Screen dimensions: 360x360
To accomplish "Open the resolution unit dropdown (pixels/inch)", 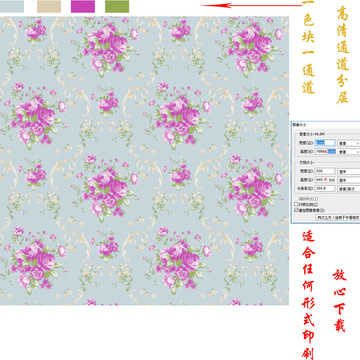I will pyautogui.click(x=349, y=189).
